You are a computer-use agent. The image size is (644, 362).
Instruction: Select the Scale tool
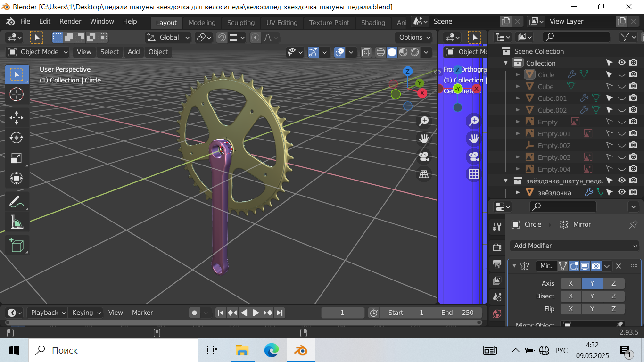click(17, 158)
